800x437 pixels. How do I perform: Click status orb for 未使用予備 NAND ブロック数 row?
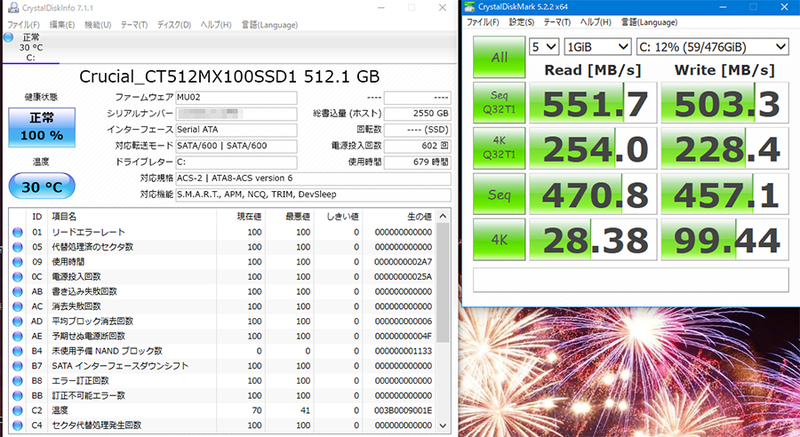pos(17,351)
